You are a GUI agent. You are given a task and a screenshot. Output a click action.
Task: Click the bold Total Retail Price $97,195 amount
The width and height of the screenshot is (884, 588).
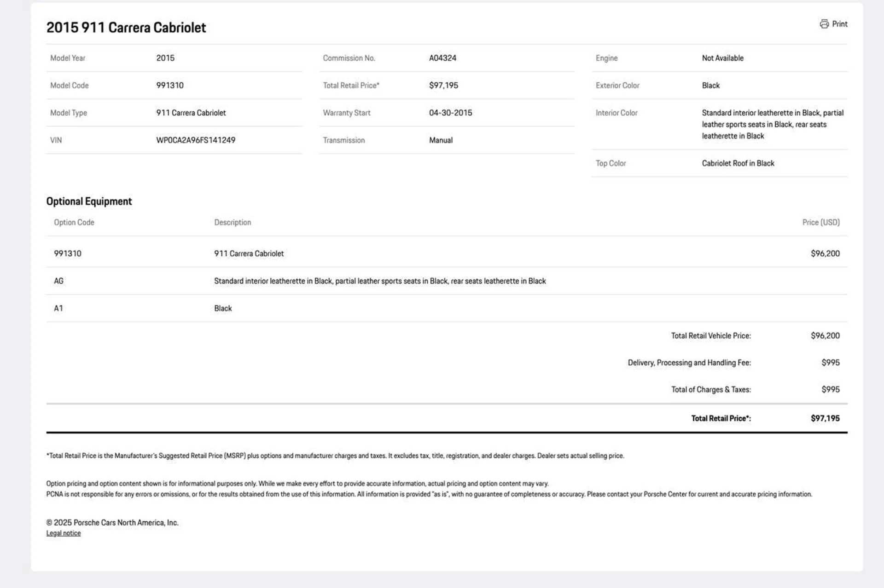click(x=825, y=418)
